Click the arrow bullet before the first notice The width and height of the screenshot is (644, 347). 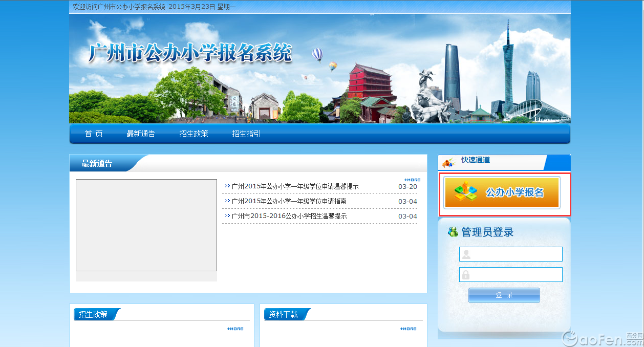[227, 186]
